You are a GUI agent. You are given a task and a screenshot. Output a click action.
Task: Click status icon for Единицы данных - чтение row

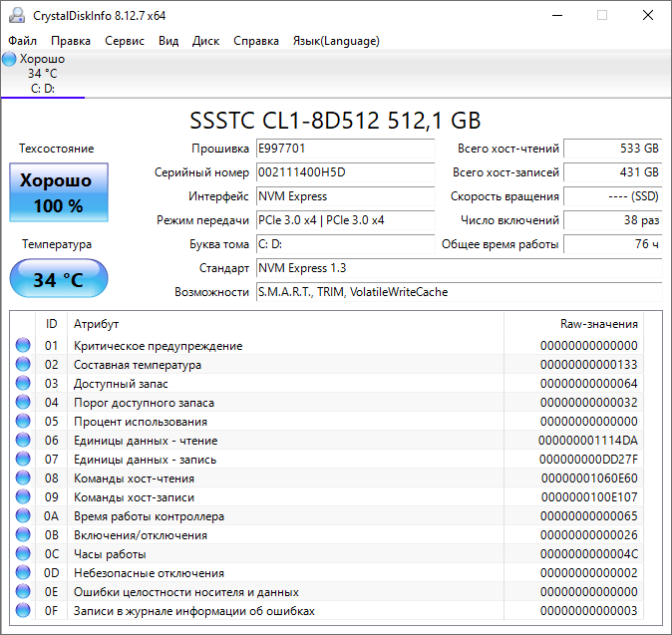[x=23, y=440]
